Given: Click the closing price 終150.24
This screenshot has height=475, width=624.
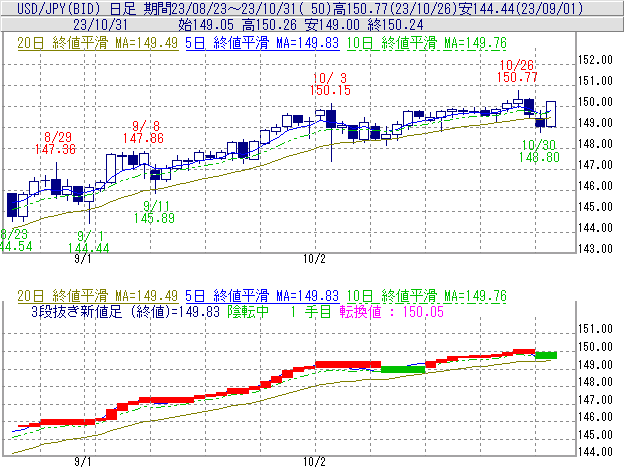Looking at the screenshot, I should tap(395, 25).
